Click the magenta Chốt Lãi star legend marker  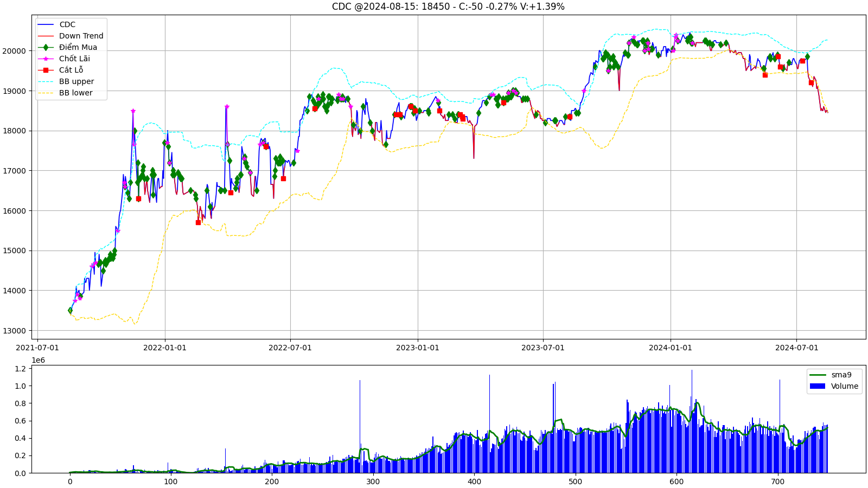[x=46, y=59]
